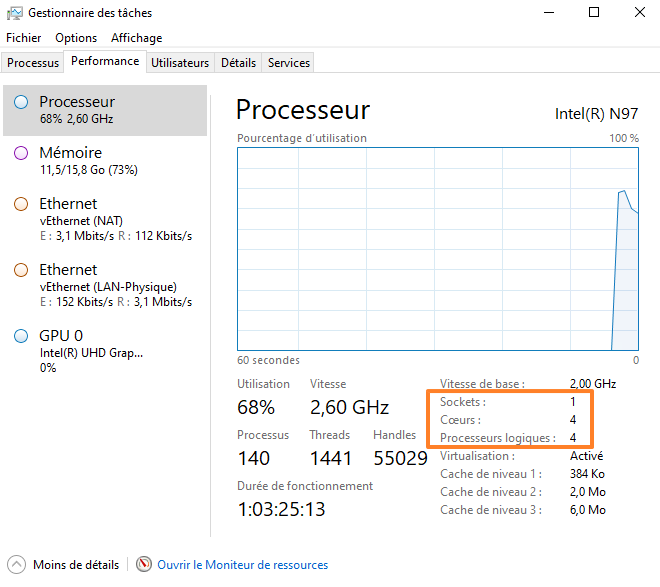
Task: Maximize the Gestionnaire des tâches window
Action: coord(594,13)
